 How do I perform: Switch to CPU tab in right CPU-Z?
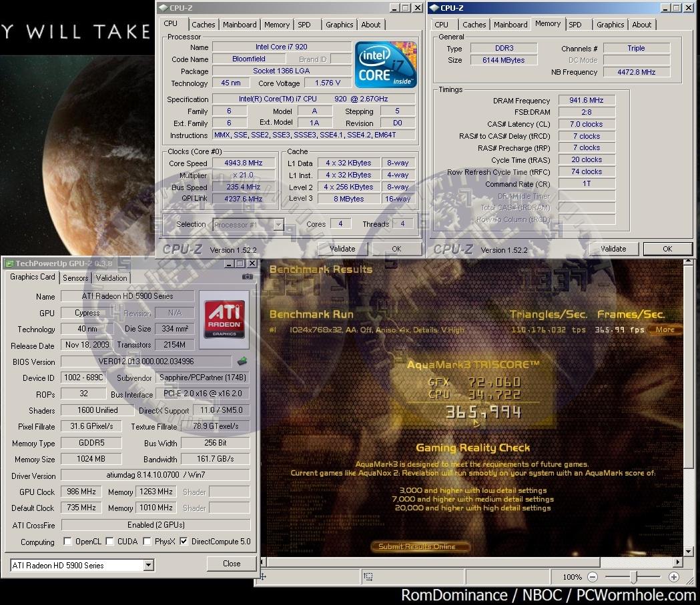click(442, 25)
